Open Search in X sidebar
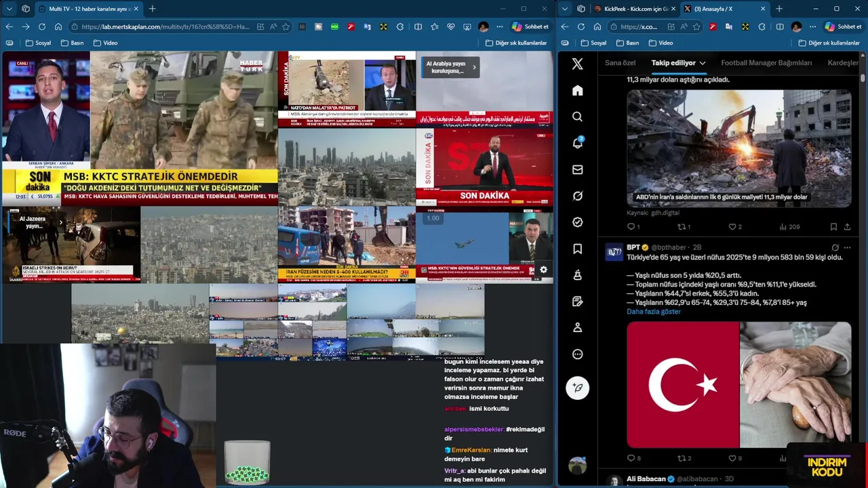Screen dimensions: 868x488 [577, 117]
